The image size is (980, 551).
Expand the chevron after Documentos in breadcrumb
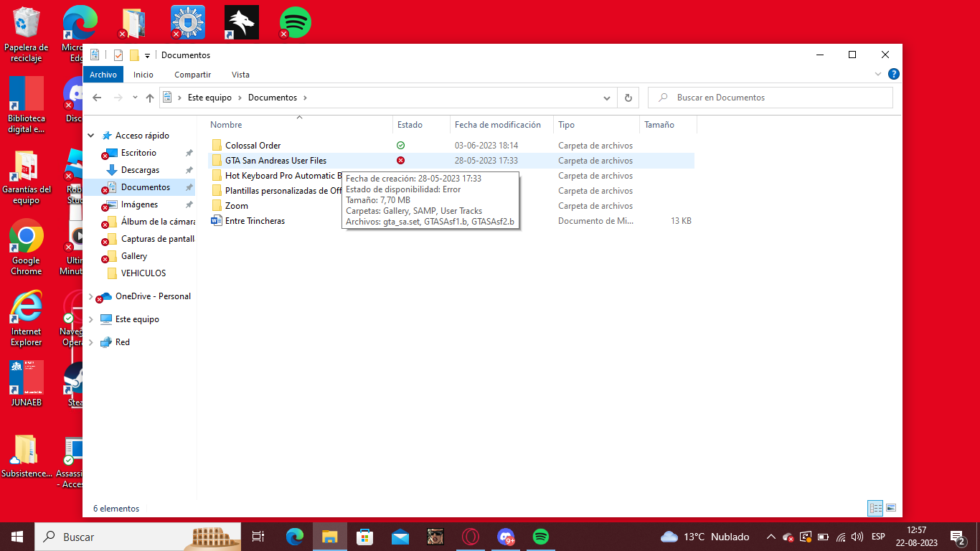(x=305, y=98)
